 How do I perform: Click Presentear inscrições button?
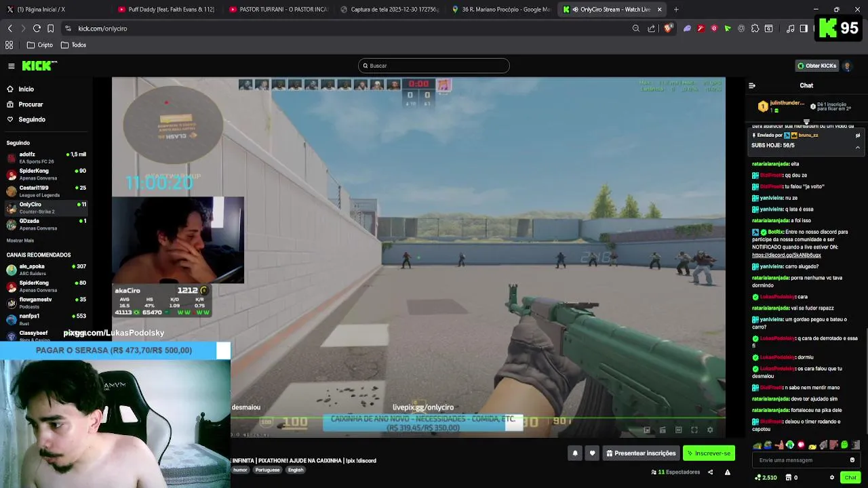pos(641,453)
